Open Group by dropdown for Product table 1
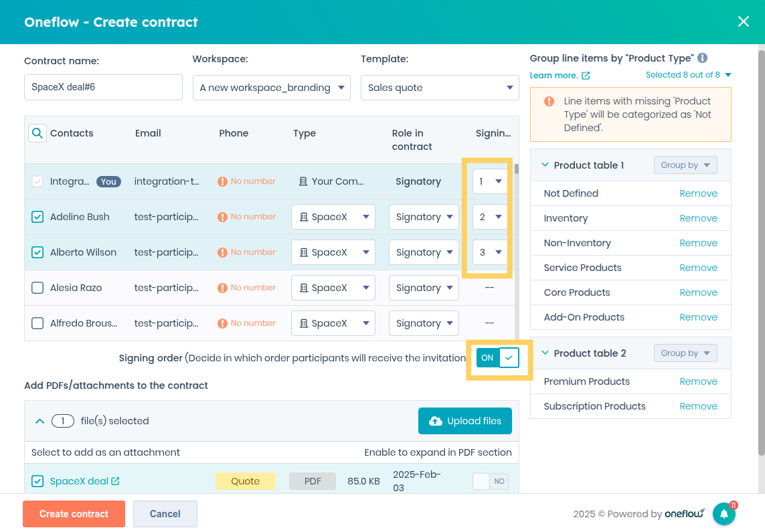The height and width of the screenshot is (532, 765). click(x=685, y=165)
